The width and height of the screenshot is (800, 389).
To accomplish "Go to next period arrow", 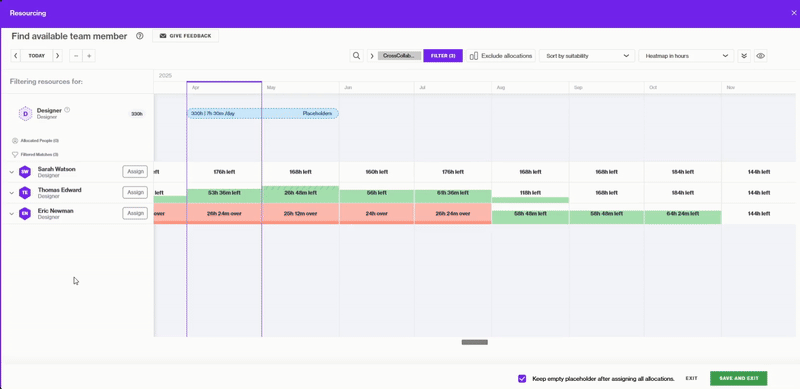I will (x=57, y=56).
